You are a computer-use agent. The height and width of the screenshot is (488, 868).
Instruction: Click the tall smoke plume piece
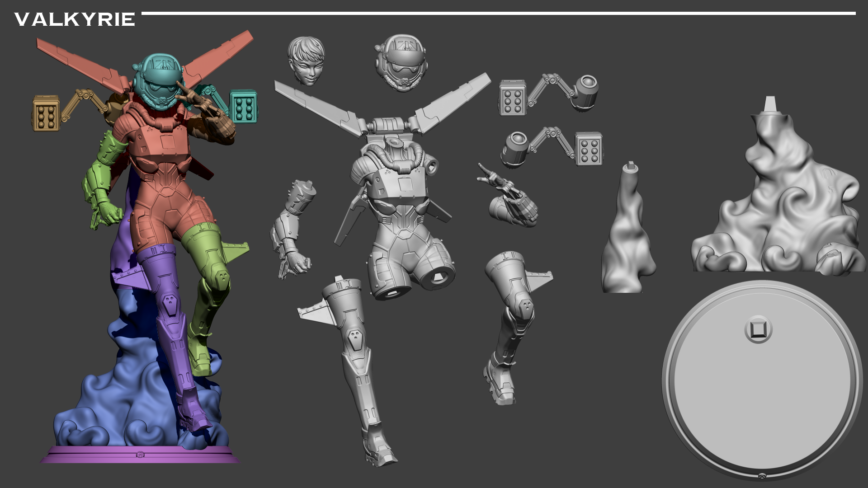pos(628,226)
